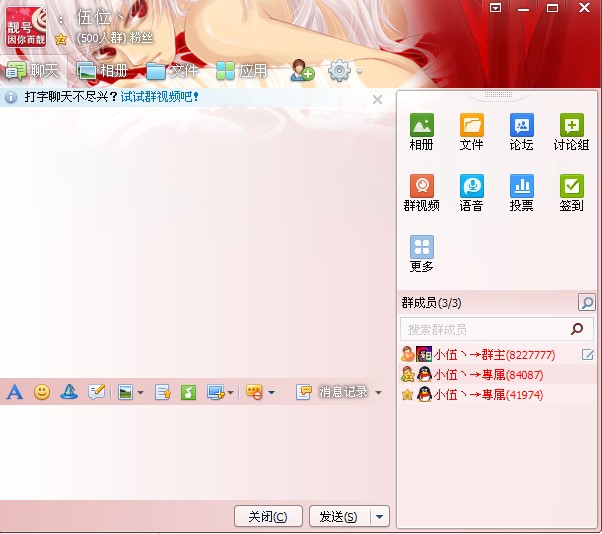This screenshot has width=602, height=534.
Task: Send a picture with the image icon
Action: (x=126, y=392)
